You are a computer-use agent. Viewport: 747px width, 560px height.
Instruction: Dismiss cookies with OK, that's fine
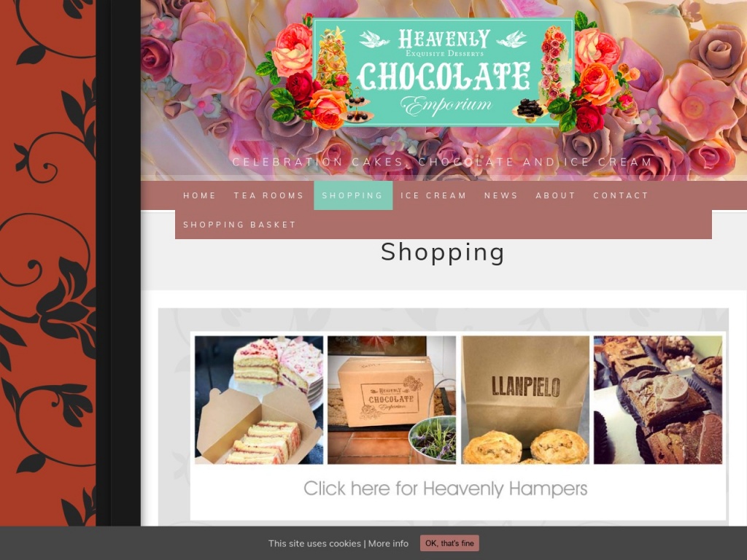tap(449, 543)
